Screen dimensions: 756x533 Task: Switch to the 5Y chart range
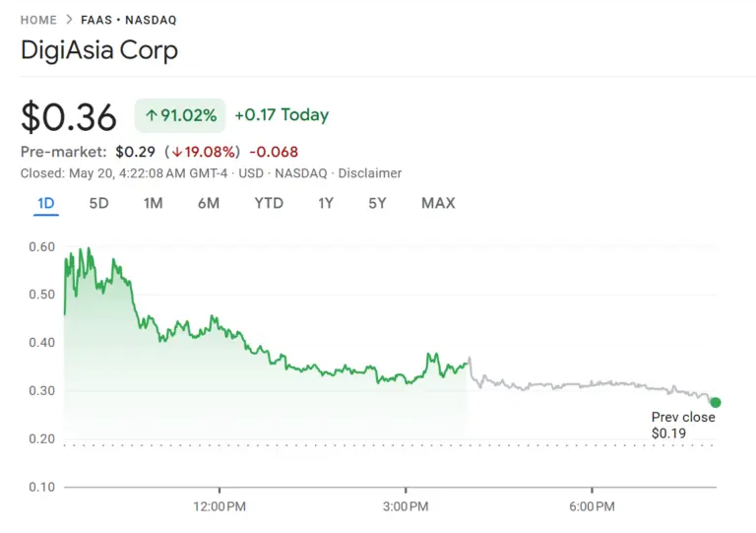378,203
